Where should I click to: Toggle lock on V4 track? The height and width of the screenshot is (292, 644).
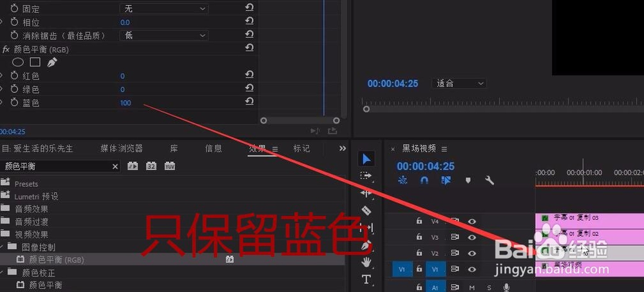point(419,221)
